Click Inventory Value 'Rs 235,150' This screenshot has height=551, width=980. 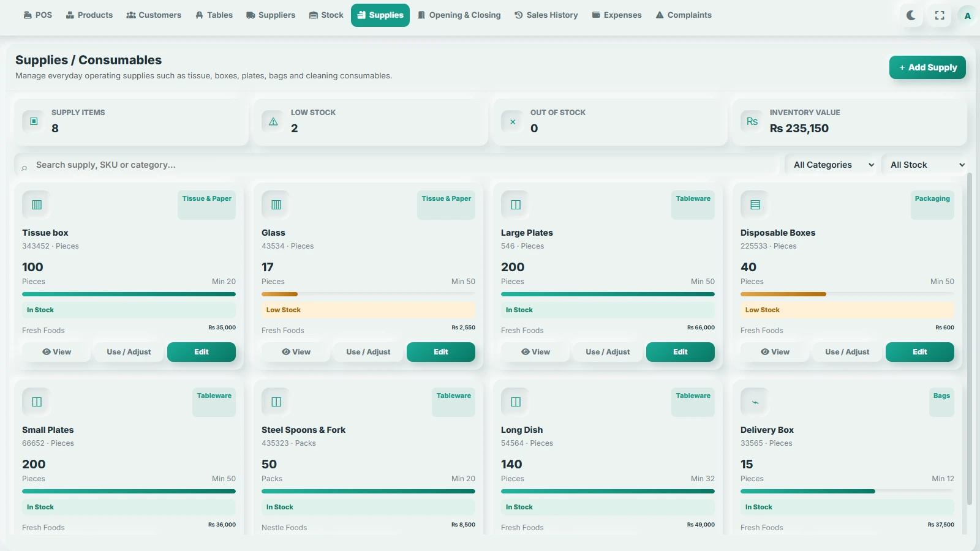[x=799, y=129]
